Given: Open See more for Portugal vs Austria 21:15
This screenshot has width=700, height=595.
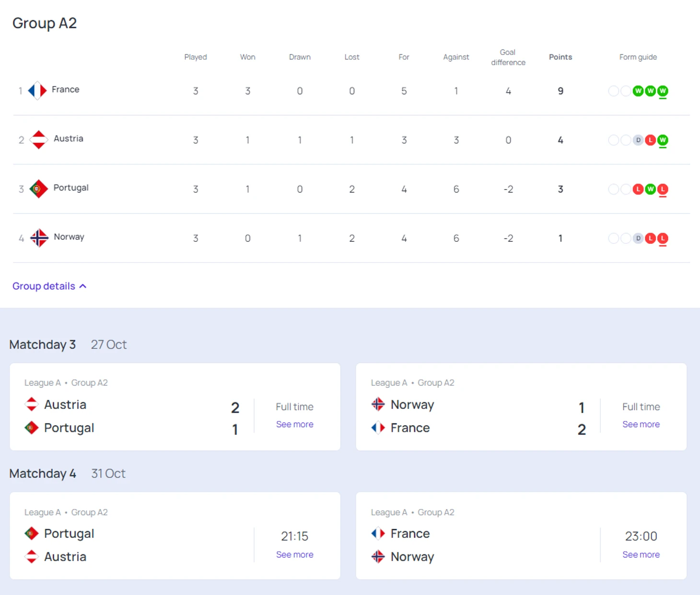Looking at the screenshot, I should pos(294,554).
